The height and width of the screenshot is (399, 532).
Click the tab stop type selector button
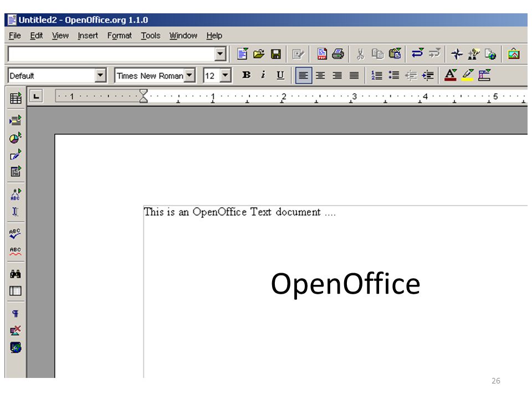(37, 96)
